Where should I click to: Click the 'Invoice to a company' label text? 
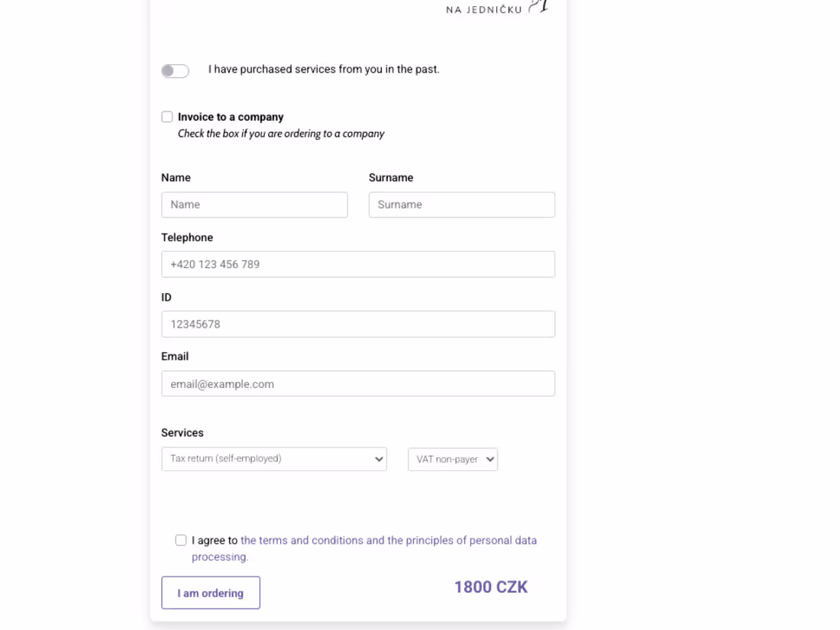[230, 116]
